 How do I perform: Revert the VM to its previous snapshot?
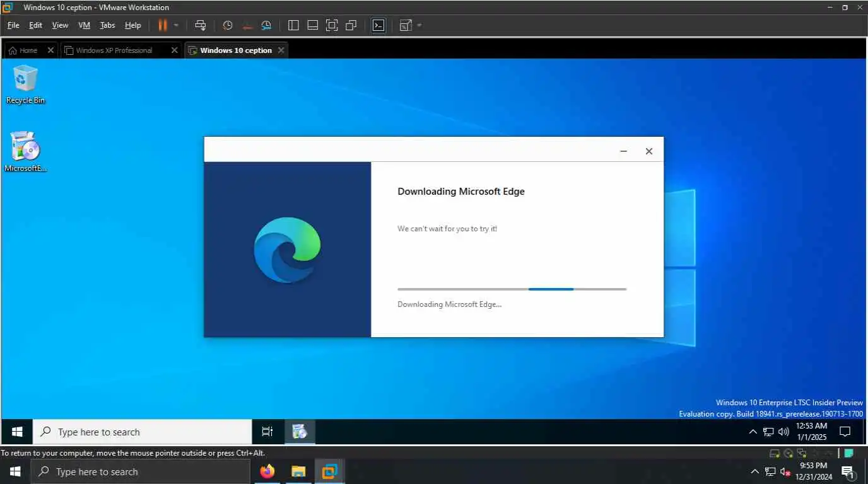pyautogui.click(x=247, y=25)
